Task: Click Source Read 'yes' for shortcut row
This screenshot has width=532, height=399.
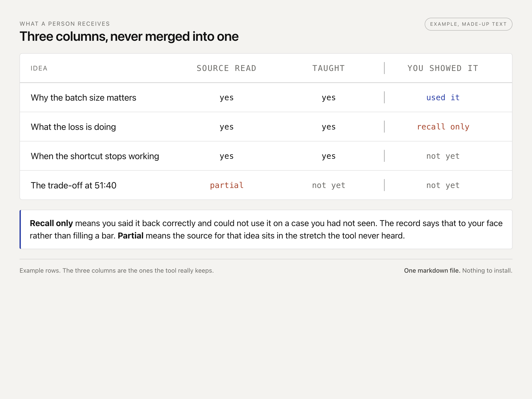Action: click(x=227, y=156)
